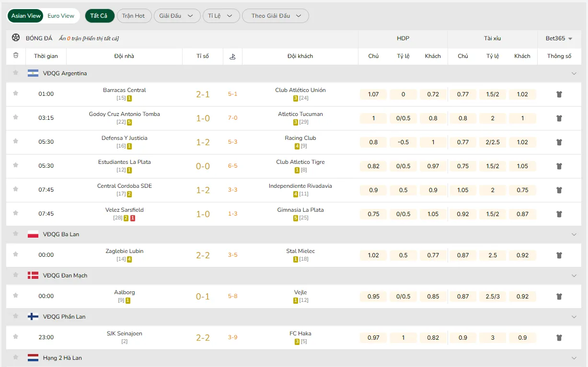Open the Theo Giải Đấu dropdown
Image resolution: width=588 pixels, height=367 pixels.
tap(276, 16)
